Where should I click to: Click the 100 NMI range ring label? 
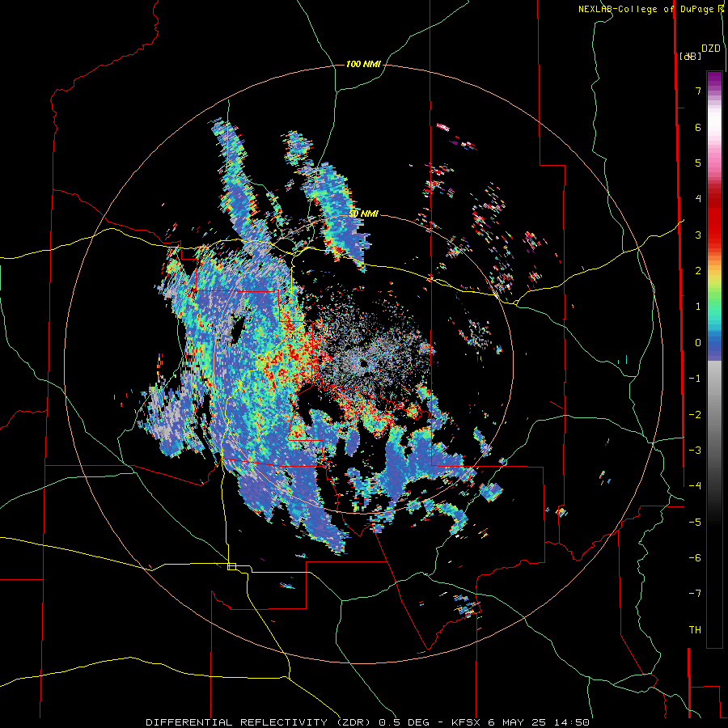pos(363,64)
